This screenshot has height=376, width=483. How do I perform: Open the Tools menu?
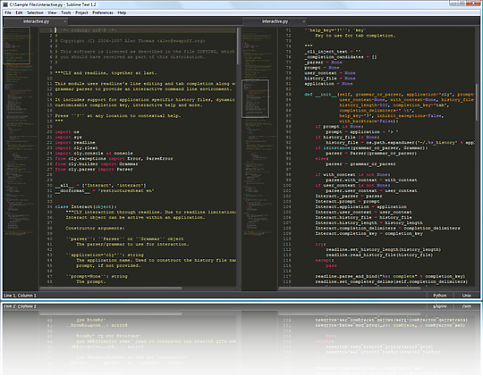tap(66, 13)
